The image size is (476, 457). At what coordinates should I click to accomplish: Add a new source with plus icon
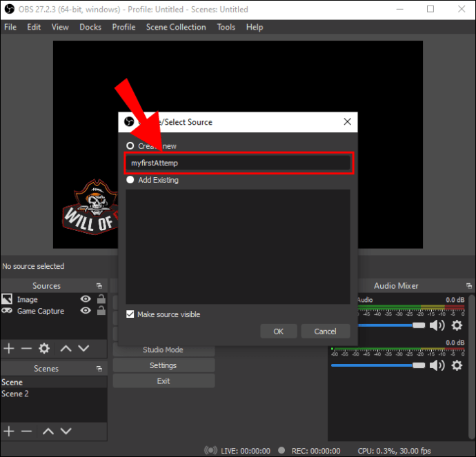click(x=9, y=348)
